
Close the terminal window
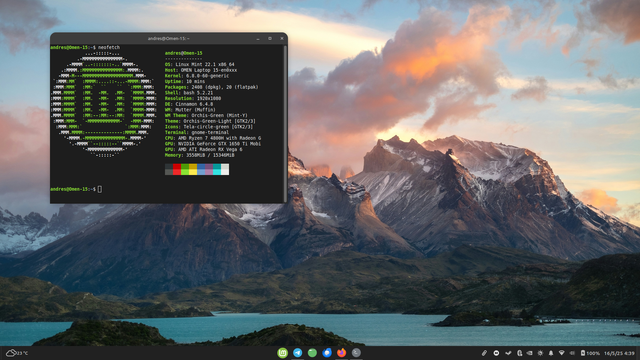point(282,39)
